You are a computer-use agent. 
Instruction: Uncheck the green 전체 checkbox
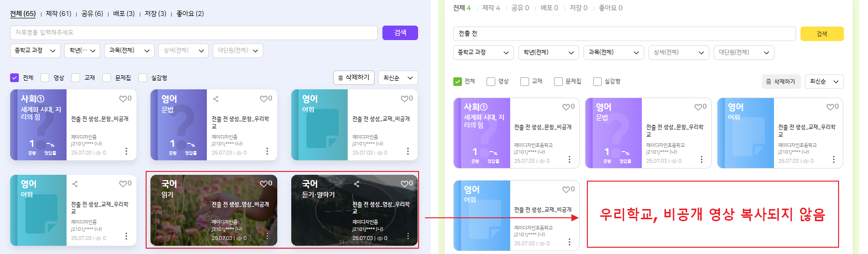point(458,82)
